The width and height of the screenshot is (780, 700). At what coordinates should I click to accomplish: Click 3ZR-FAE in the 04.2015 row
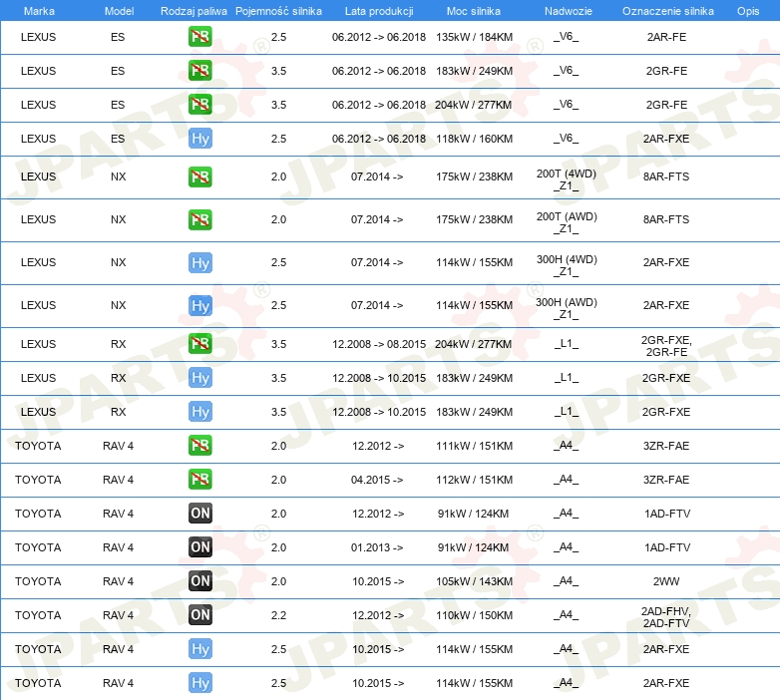coord(666,480)
